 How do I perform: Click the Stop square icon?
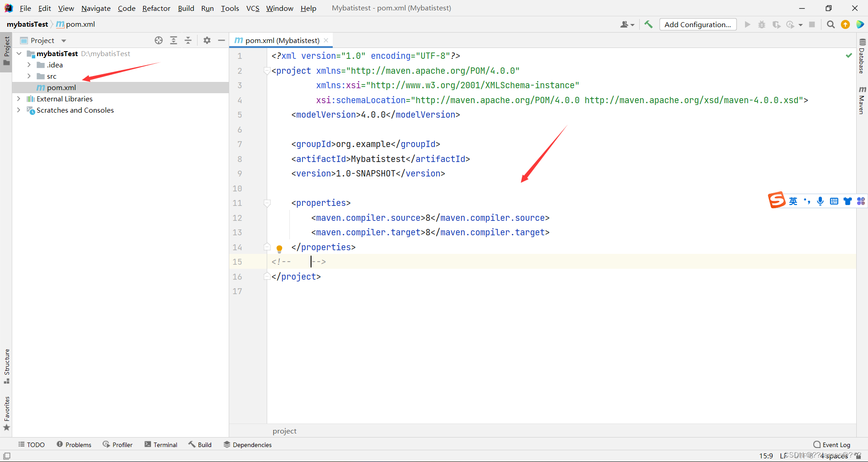tap(812, 24)
